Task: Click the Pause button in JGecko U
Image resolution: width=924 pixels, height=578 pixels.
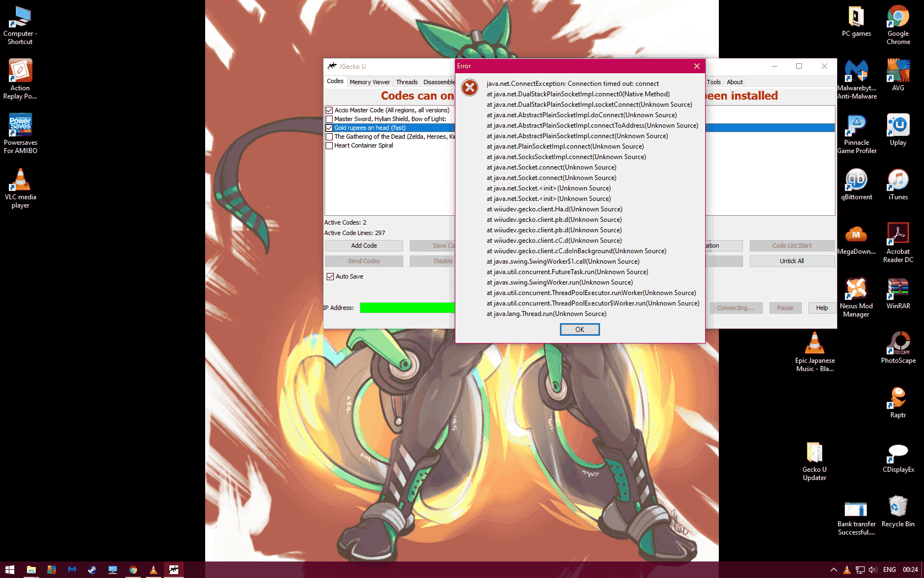Action: [785, 308]
